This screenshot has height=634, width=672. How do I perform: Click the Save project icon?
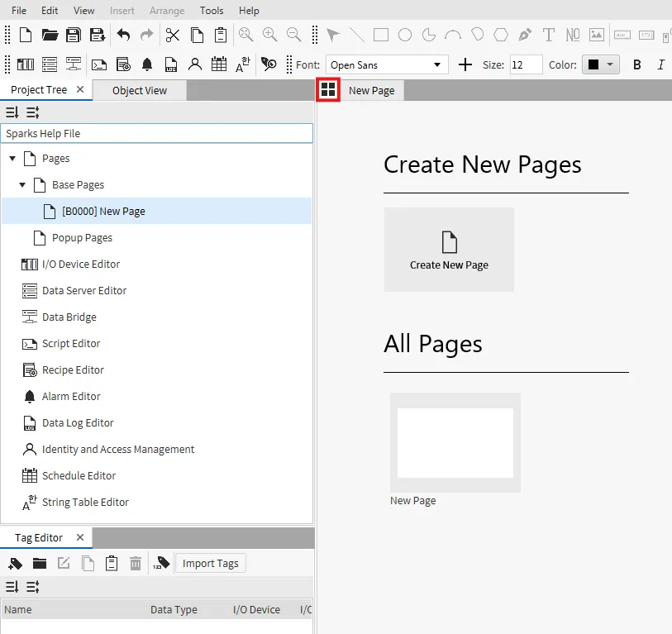click(74, 35)
